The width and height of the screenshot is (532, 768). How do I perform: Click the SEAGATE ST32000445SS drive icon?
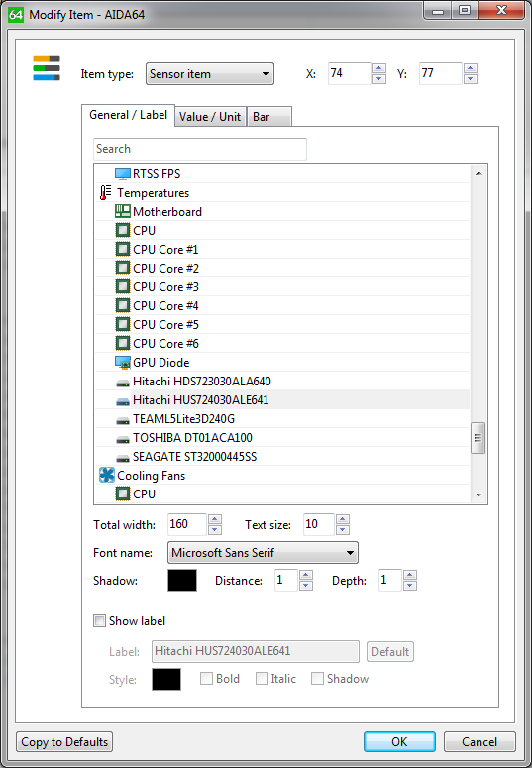coord(123,458)
